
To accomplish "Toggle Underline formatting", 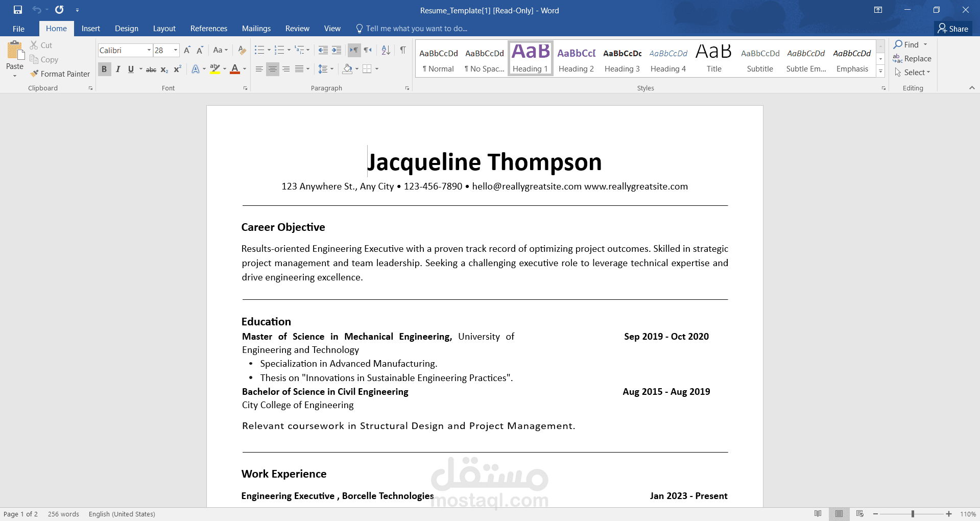I will 131,69.
